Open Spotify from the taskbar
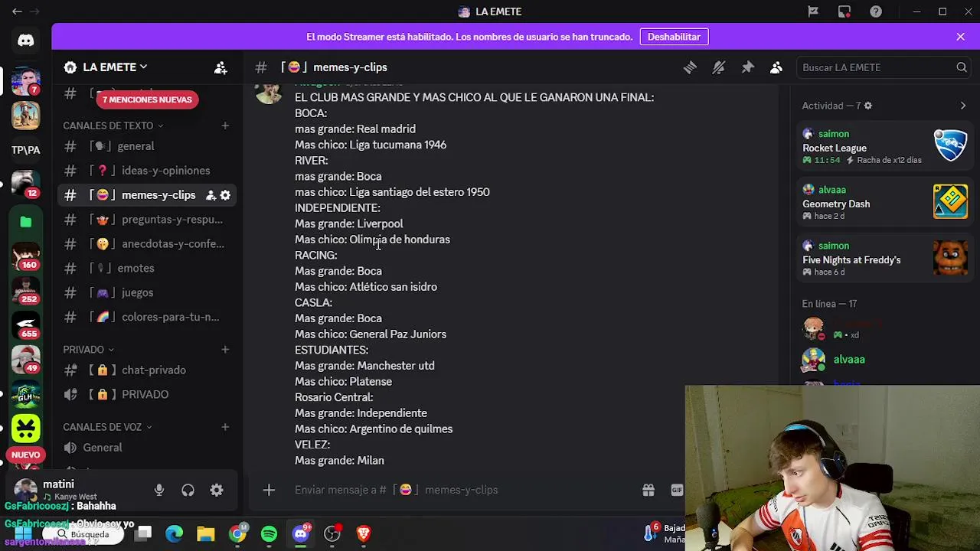980x551 pixels. [269, 533]
